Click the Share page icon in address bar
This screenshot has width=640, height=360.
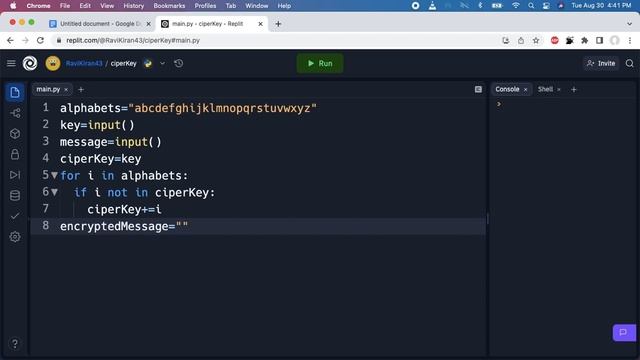tap(521, 40)
